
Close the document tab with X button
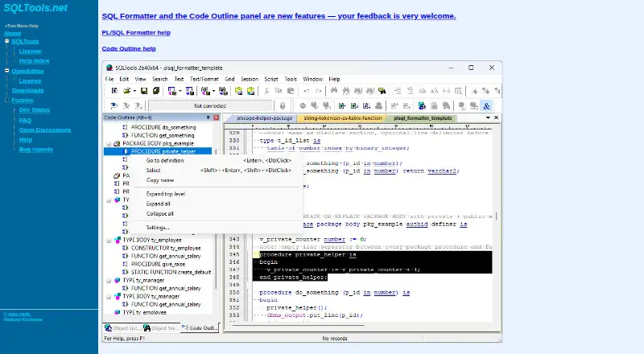click(x=496, y=117)
